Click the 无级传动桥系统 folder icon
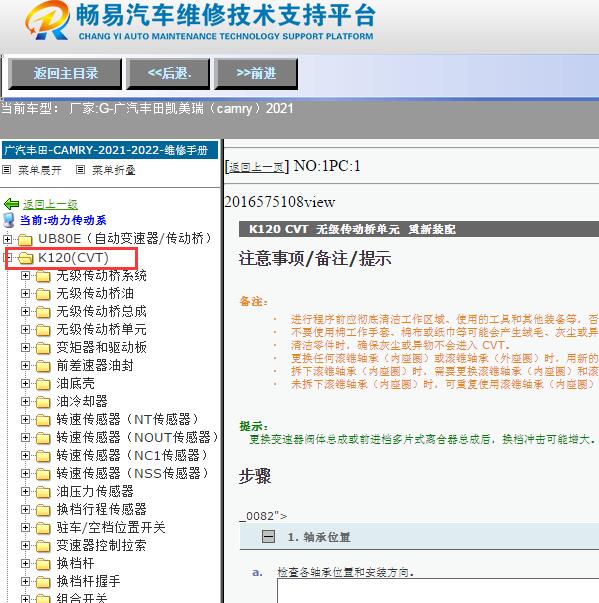599x603 pixels. click(43, 276)
